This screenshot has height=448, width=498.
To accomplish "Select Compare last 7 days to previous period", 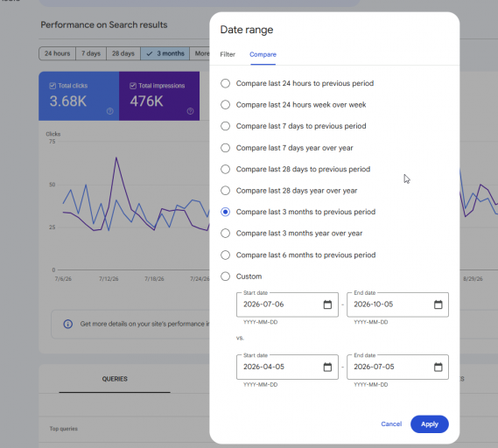I will click(225, 126).
